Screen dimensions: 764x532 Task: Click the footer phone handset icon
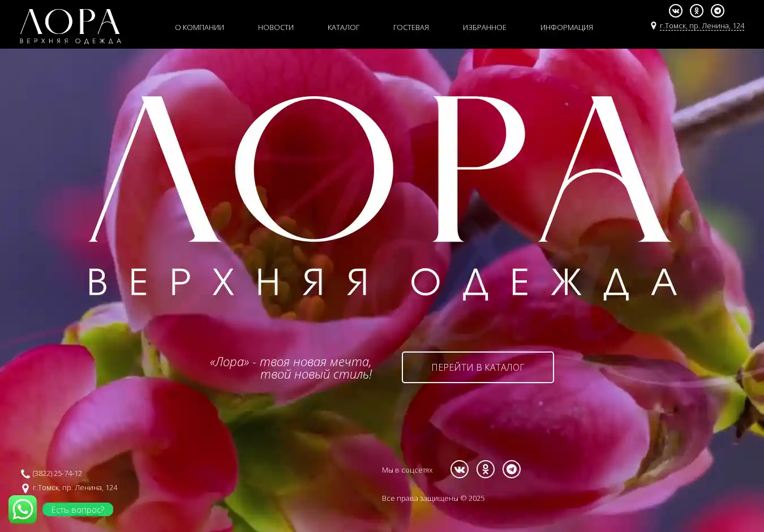click(x=25, y=474)
